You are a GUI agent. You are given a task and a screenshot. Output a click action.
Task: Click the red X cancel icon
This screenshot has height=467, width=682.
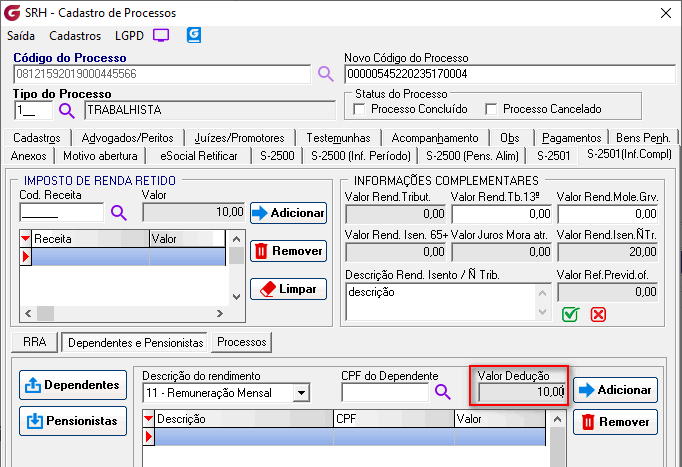click(x=598, y=314)
